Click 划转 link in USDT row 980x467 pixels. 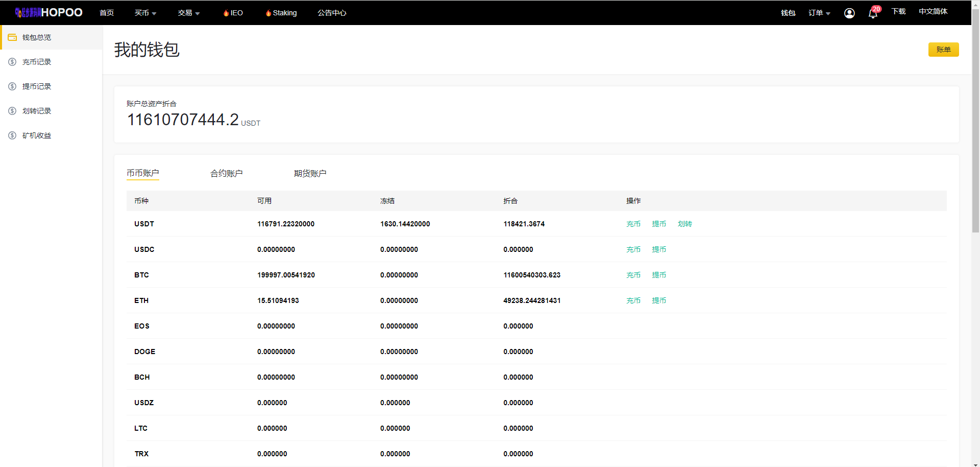point(684,224)
